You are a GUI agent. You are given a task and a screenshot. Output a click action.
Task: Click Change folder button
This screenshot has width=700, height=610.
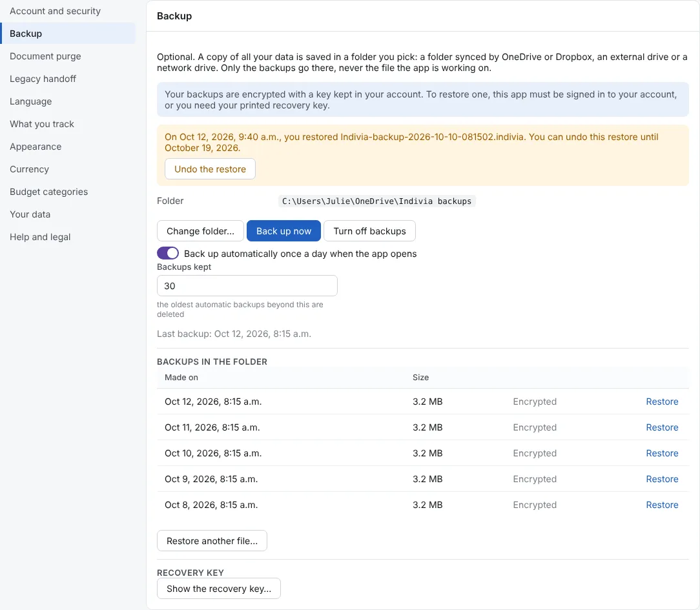coord(200,231)
